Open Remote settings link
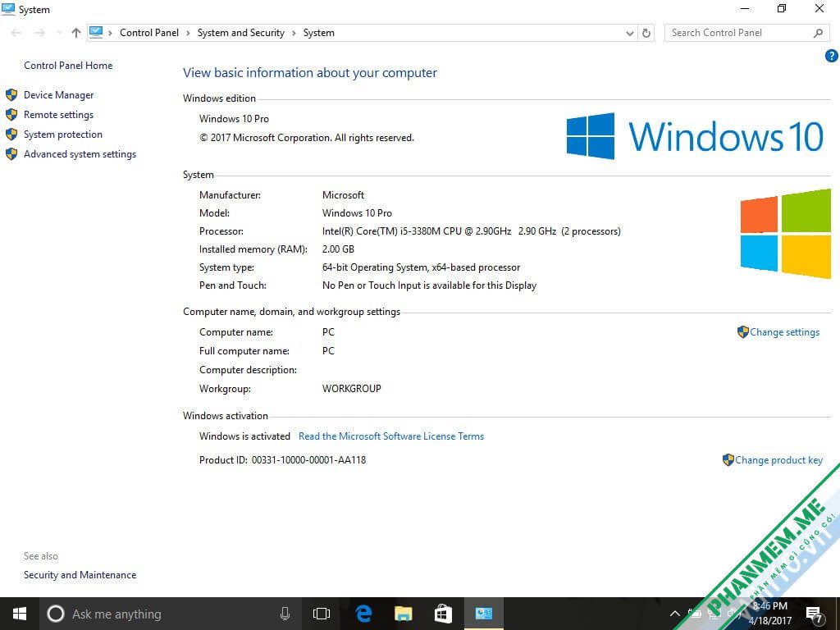 (x=58, y=115)
